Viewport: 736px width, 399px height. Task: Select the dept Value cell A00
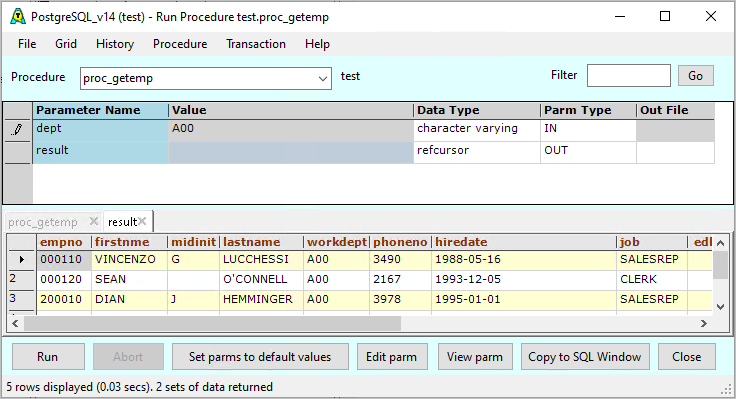tap(291, 129)
